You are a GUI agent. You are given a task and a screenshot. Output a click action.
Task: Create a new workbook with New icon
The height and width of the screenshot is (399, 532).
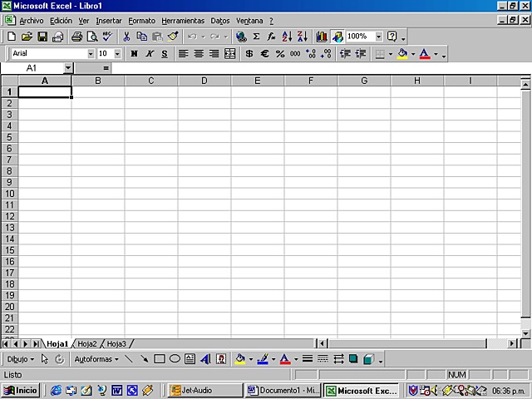(x=11, y=37)
